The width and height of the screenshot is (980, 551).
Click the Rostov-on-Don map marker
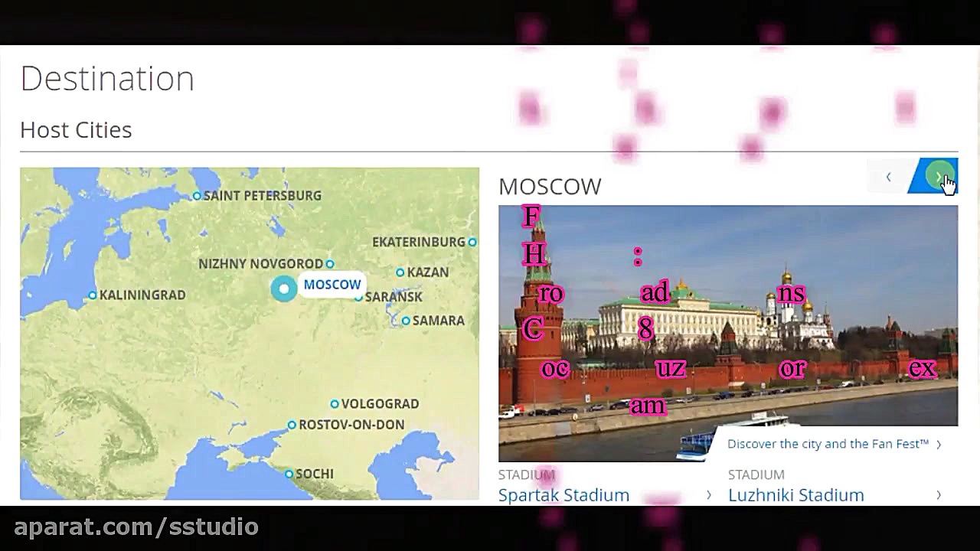[x=292, y=425]
